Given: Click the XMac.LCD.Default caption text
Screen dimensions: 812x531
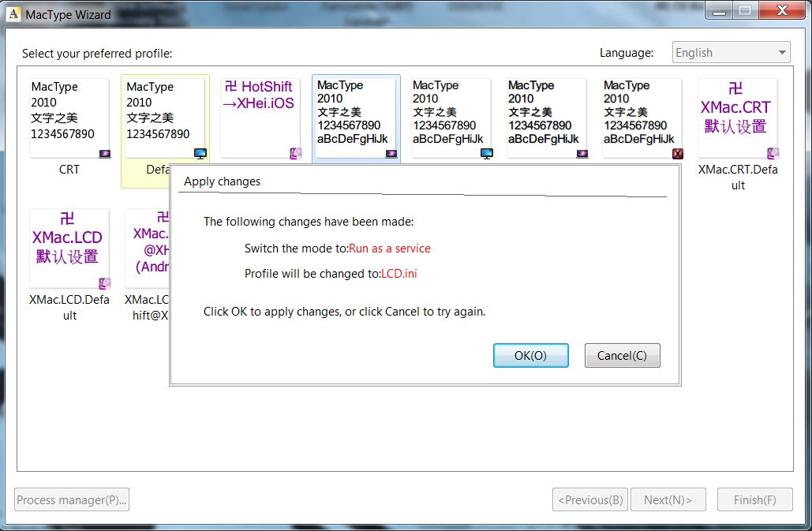Looking at the screenshot, I should (69, 308).
